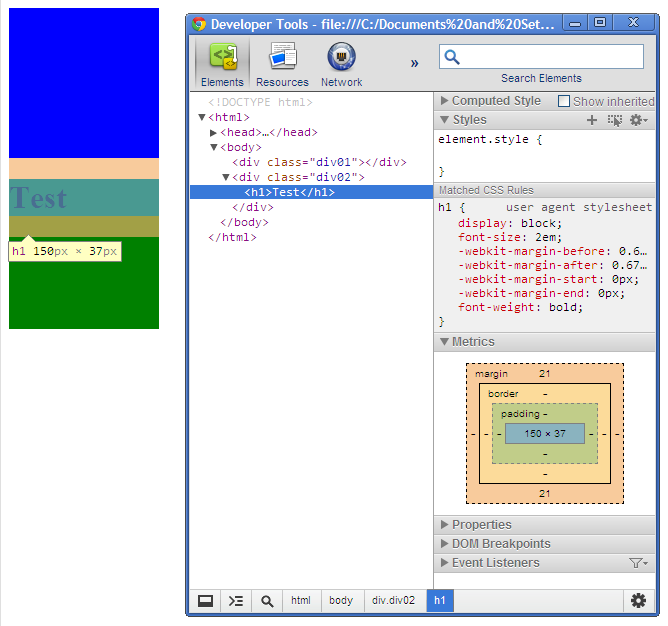The height and width of the screenshot is (626, 668).
Task: Expand Event Listeners section
Action: [444, 563]
